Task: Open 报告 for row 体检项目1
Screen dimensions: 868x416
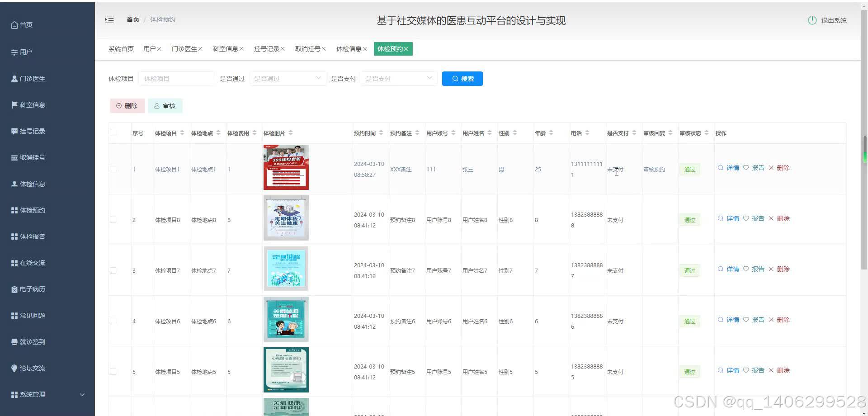Action: tap(754, 168)
